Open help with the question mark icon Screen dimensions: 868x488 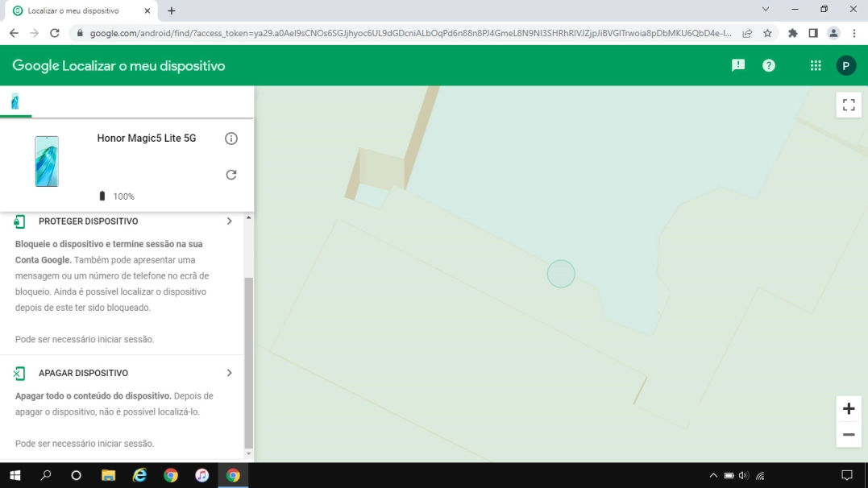(x=768, y=65)
